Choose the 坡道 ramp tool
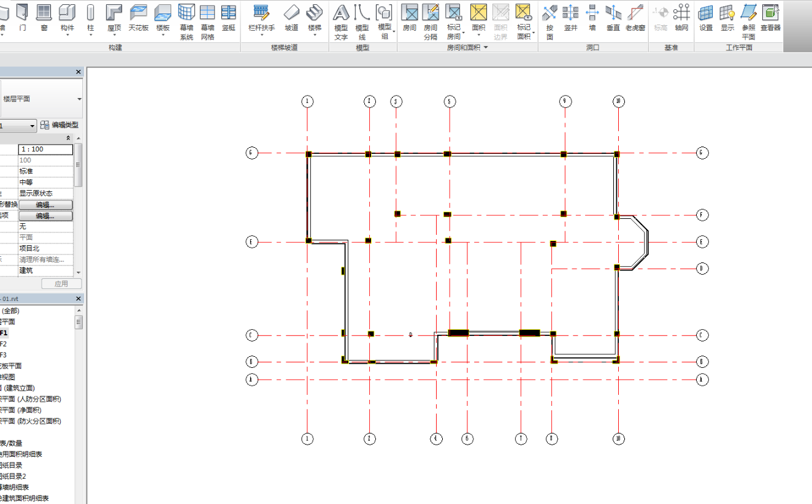 tap(292, 17)
